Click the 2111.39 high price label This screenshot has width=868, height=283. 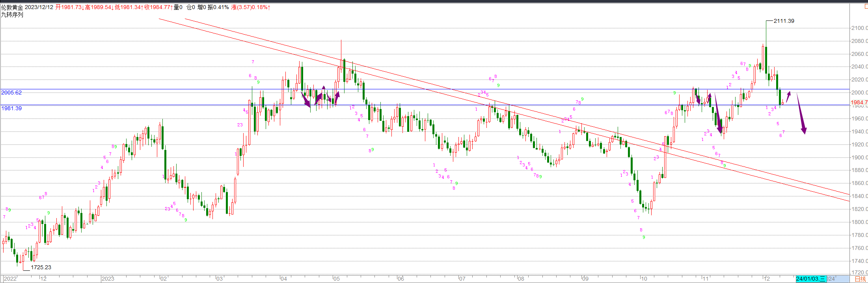click(x=784, y=21)
